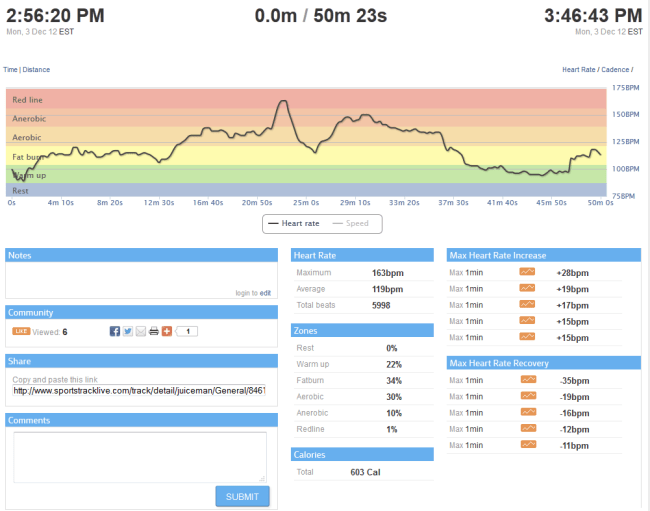Toggle the Heart rate series in legend

(x=293, y=223)
